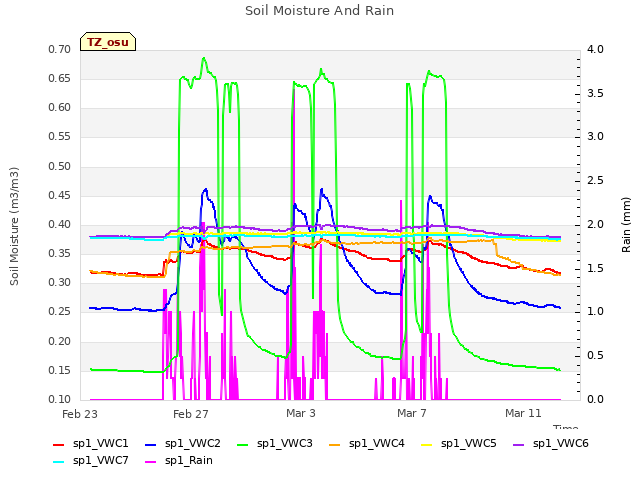
Task: Click the 0.20 left axis tick label
Action: [60, 342]
